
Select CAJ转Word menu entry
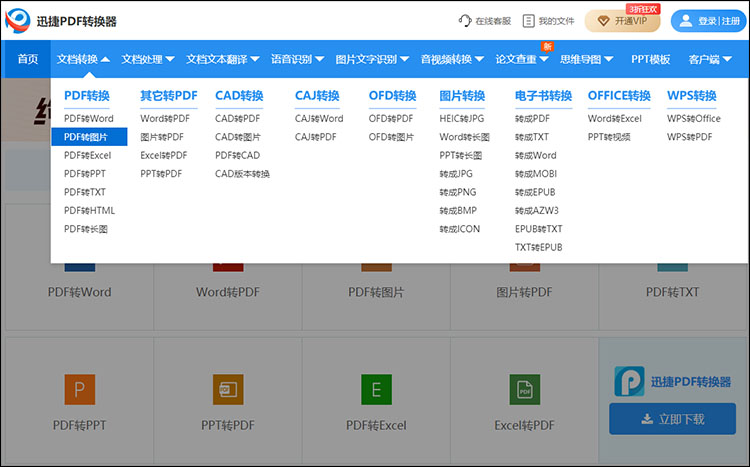coord(319,118)
